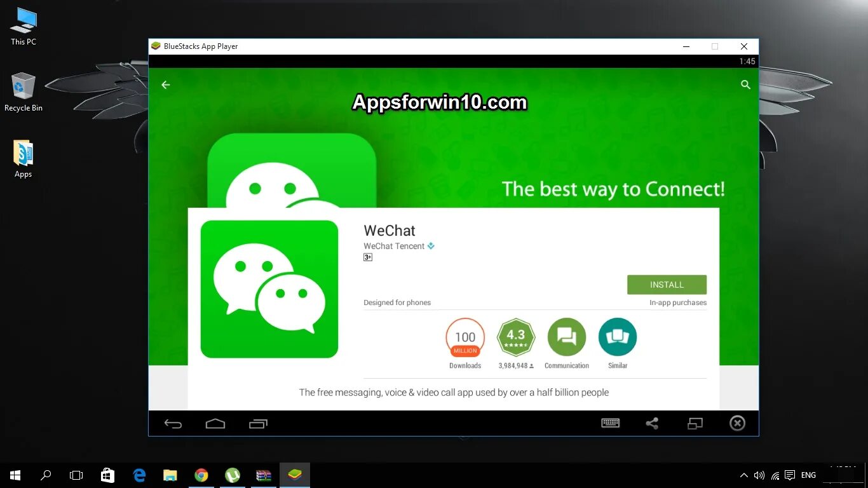Switch the ENG input language
This screenshot has width=868, height=488.
click(x=808, y=475)
